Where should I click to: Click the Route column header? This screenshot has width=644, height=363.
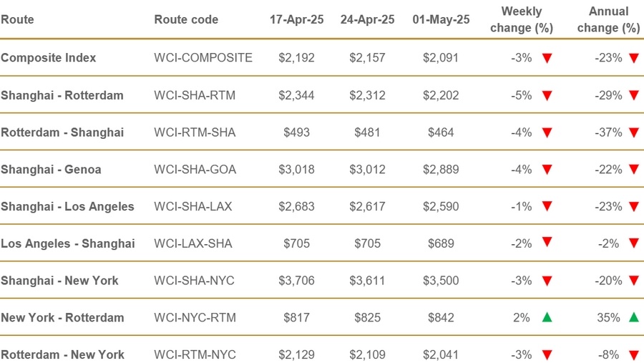pos(17,20)
